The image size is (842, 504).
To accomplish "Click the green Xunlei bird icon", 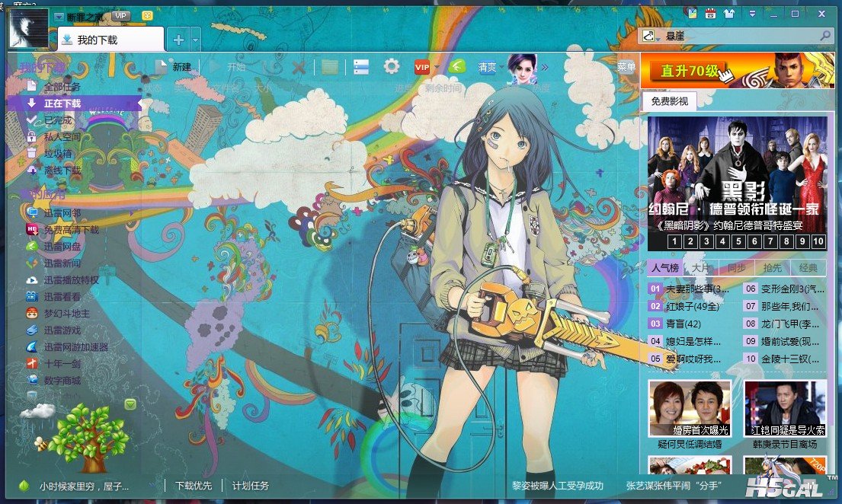I will pos(456,66).
